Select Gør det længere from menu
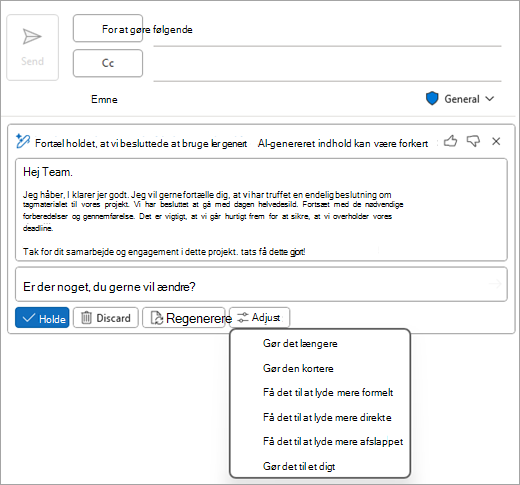The width and height of the screenshot is (520, 485). click(x=300, y=343)
